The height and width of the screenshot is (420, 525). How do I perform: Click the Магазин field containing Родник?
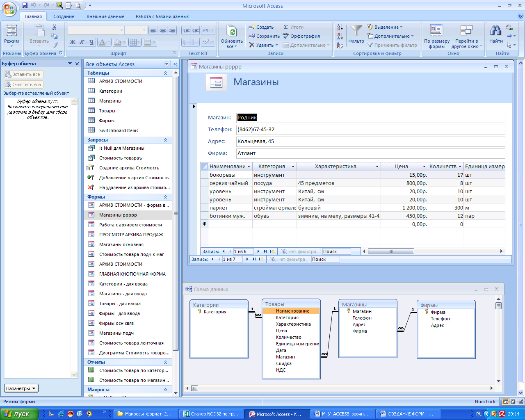(371, 118)
